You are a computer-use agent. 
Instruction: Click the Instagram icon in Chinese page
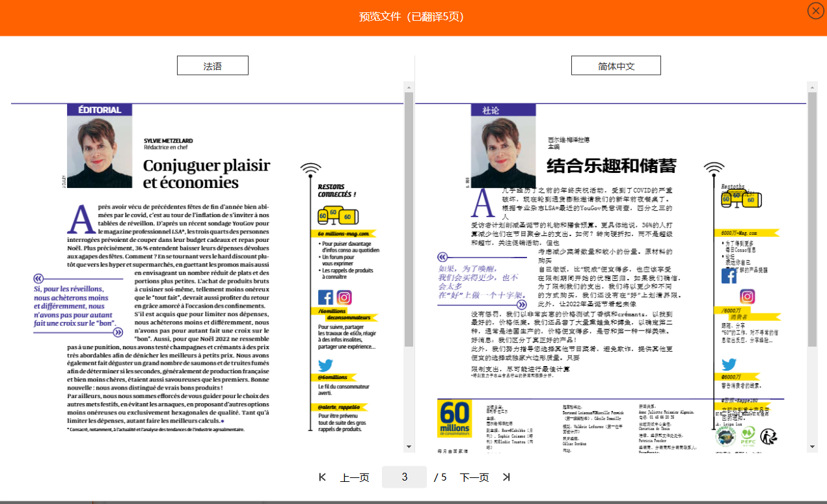coord(748,297)
